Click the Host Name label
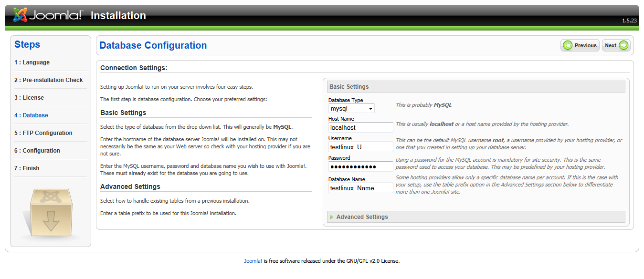Screen dimensions: 644x279 [341, 119]
